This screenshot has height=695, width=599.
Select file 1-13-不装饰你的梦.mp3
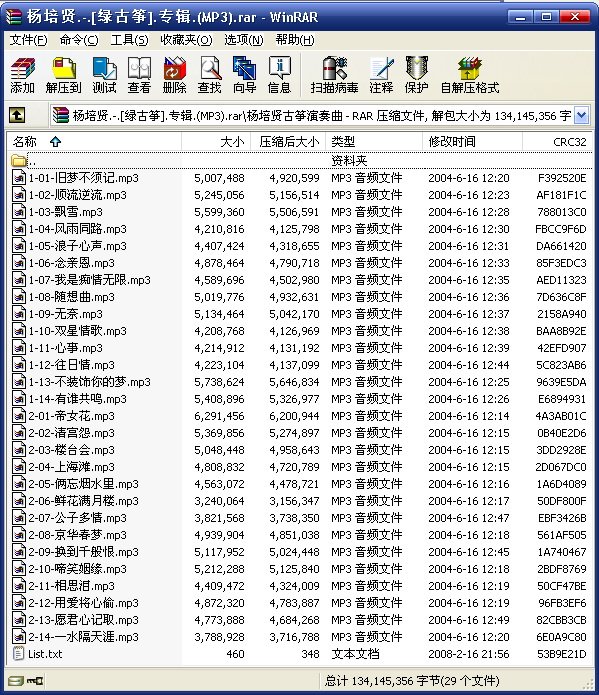(x=90, y=382)
